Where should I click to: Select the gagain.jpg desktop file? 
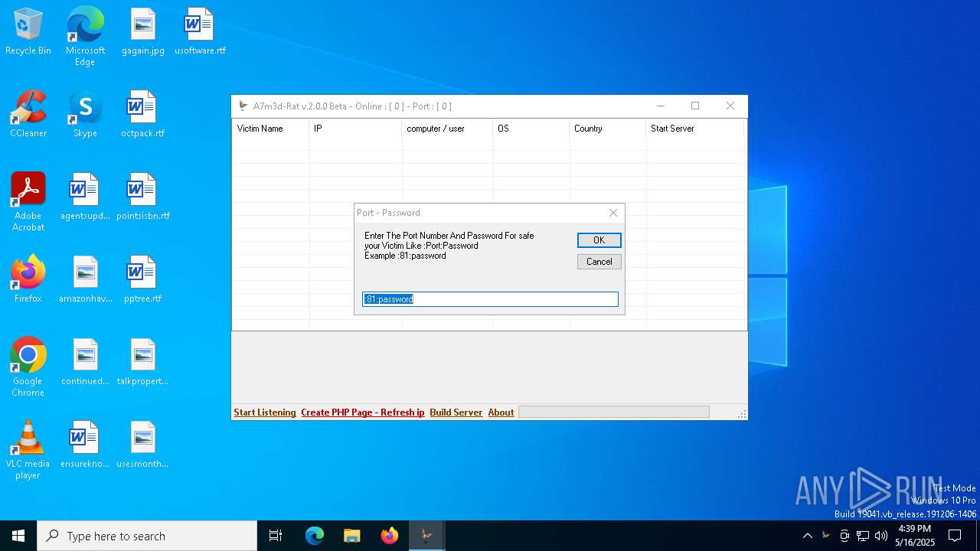pyautogui.click(x=143, y=32)
